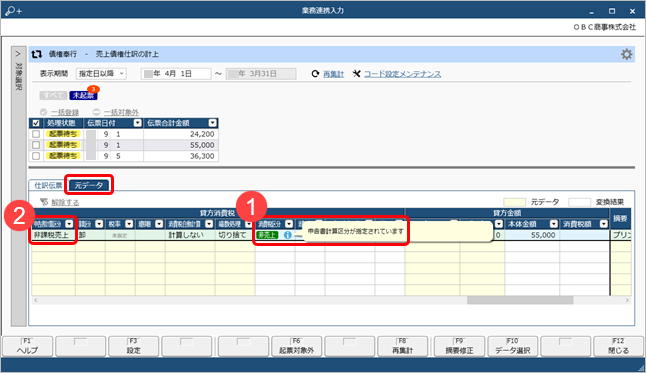Click the 起票待ち status in the 36,300 row
Screen dimensions: 646x373
(63, 156)
